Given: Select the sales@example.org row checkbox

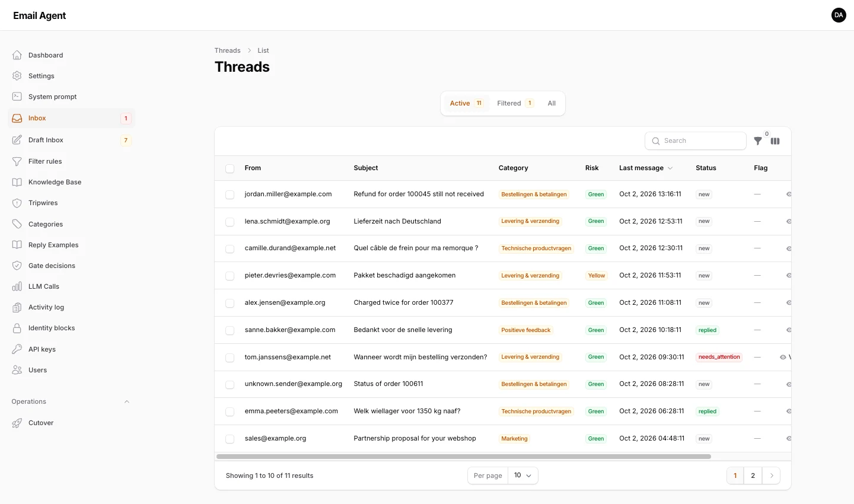Looking at the screenshot, I should click(x=230, y=439).
